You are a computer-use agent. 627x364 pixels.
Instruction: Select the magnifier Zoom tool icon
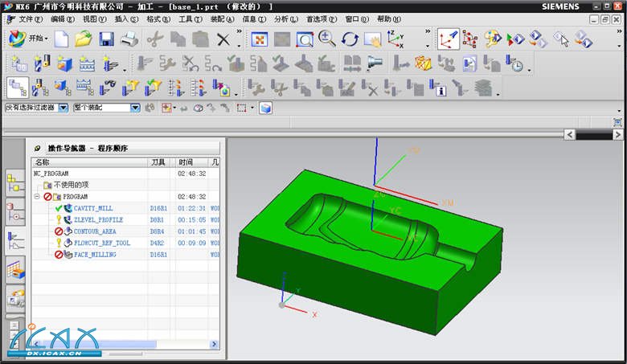pyautogui.click(x=327, y=39)
